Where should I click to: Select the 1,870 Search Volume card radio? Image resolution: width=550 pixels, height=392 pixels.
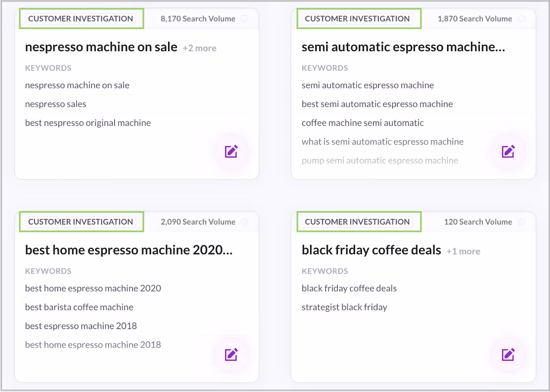tap(521, 19)
